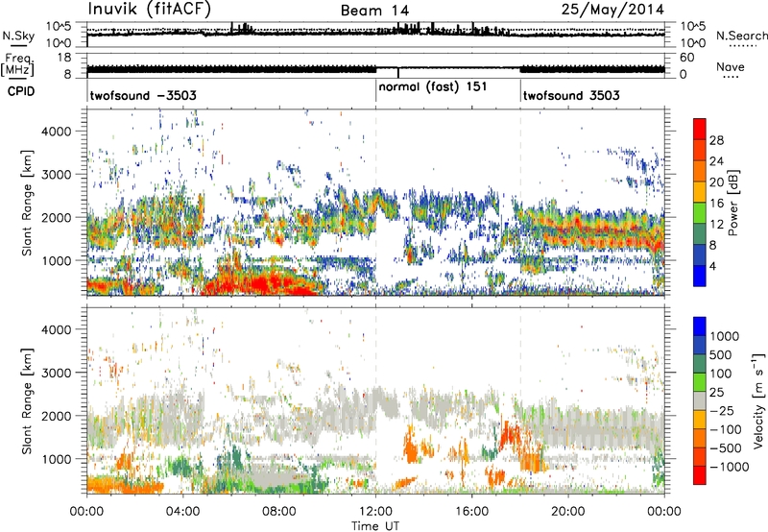
Task: Click the velocity panel 'Slant Range [km]' label
Action: tap(27, 400)
